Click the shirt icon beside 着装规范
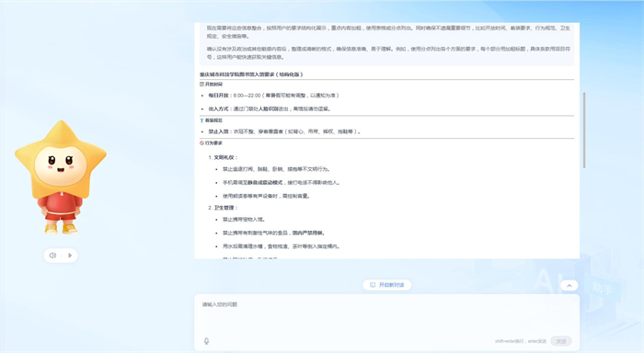 tap(201, 120)
